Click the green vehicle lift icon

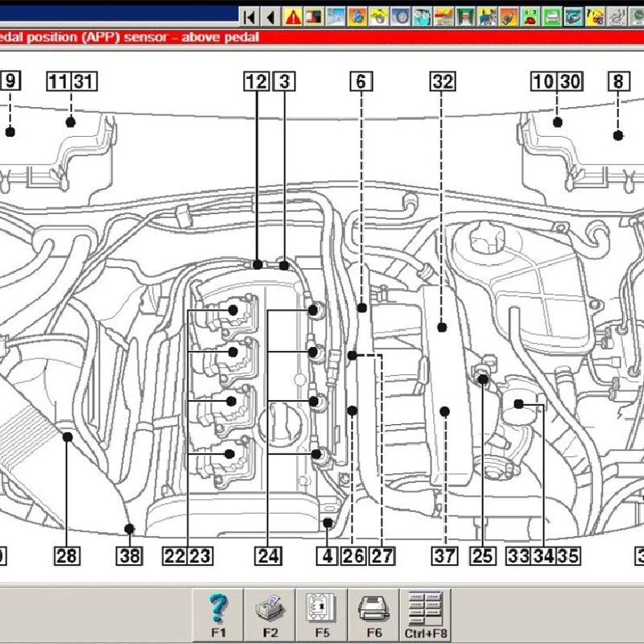(465, 17)
